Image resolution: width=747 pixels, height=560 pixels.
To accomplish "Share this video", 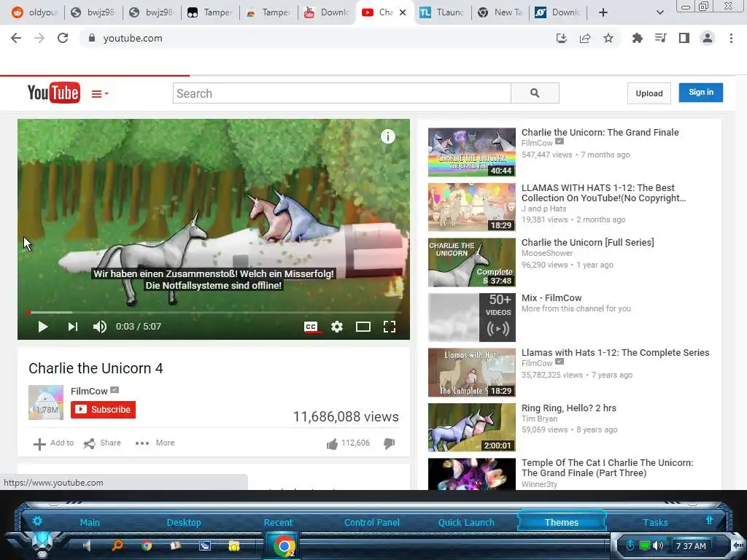I will 102,443.
